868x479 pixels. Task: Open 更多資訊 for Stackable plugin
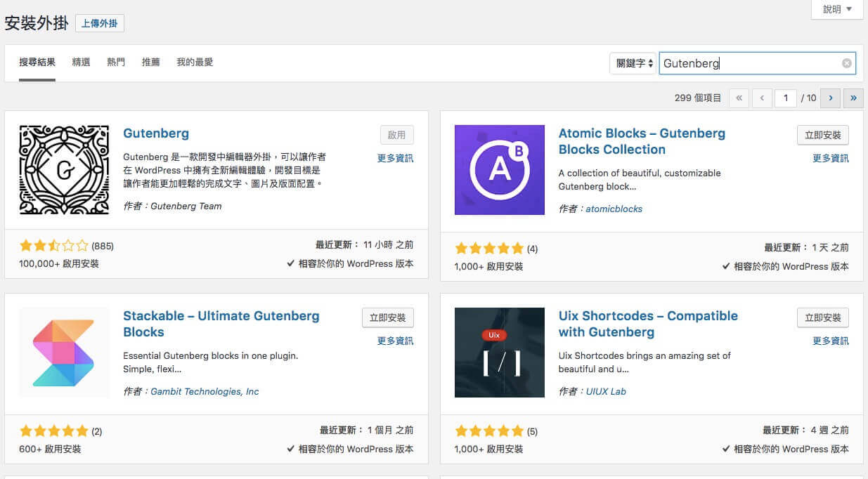tap(395, 341)
